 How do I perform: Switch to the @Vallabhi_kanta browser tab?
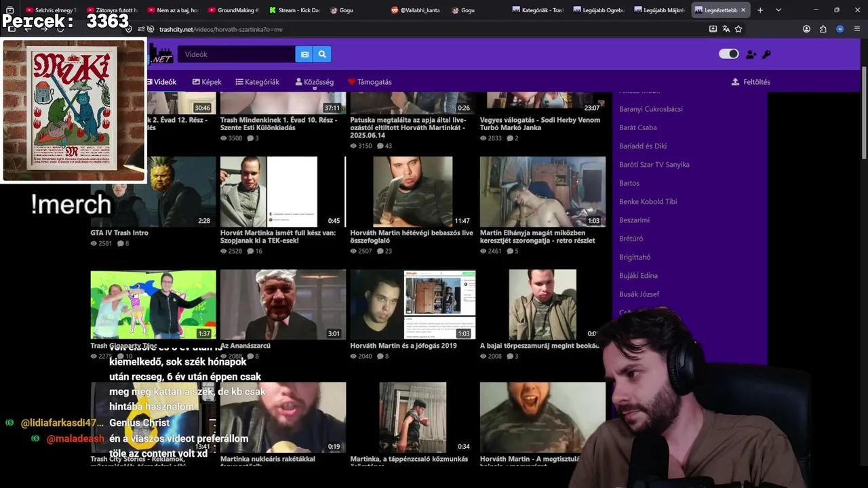416,10
